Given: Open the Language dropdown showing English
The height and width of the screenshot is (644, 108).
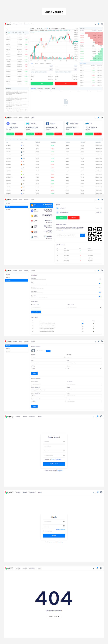Looking at the screenshot, I should tap(48, 368).
